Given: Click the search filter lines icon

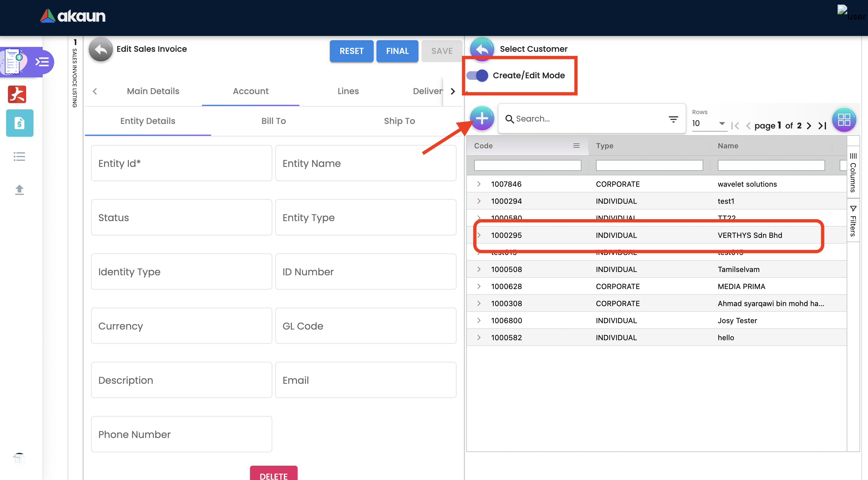Looking at the screenshot, I should 673,119.
